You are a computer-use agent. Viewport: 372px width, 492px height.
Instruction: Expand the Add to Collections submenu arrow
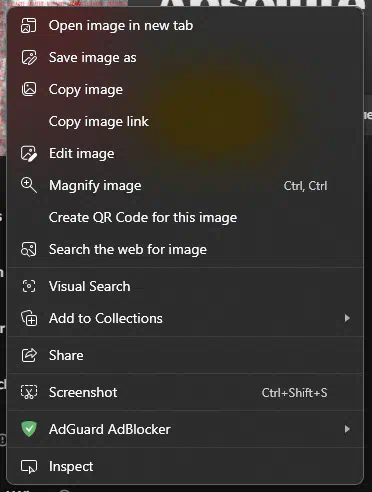pos(347,318)
